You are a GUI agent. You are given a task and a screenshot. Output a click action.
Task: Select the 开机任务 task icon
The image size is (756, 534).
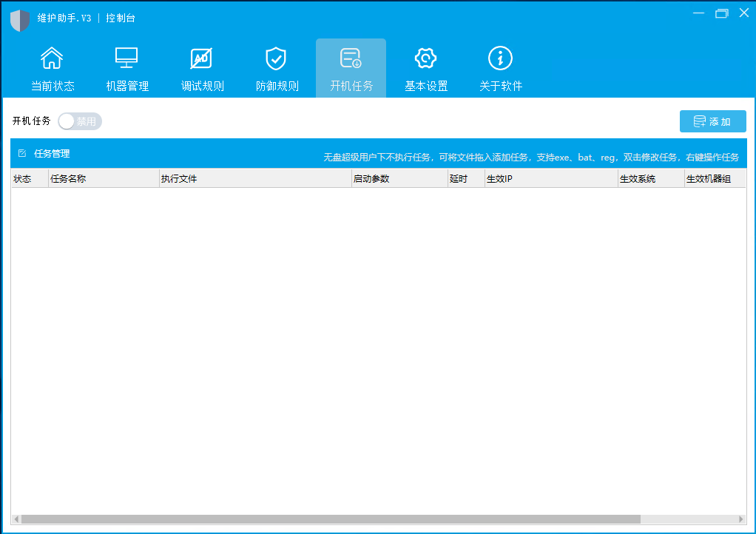point(351,58)
